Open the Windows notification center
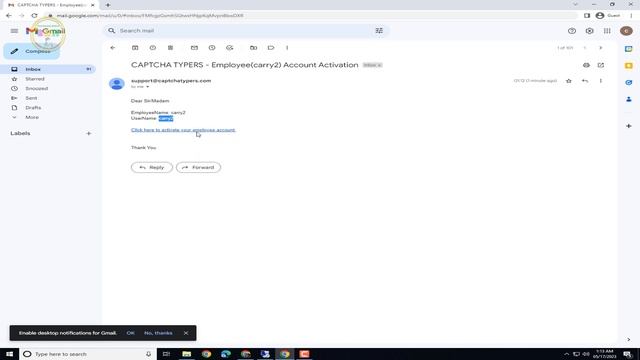Image resolution: width=640 pixels, height=360 pixels. [628, 354]
